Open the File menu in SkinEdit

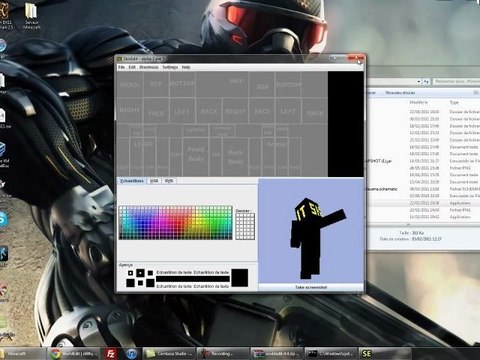coord(121,67)
